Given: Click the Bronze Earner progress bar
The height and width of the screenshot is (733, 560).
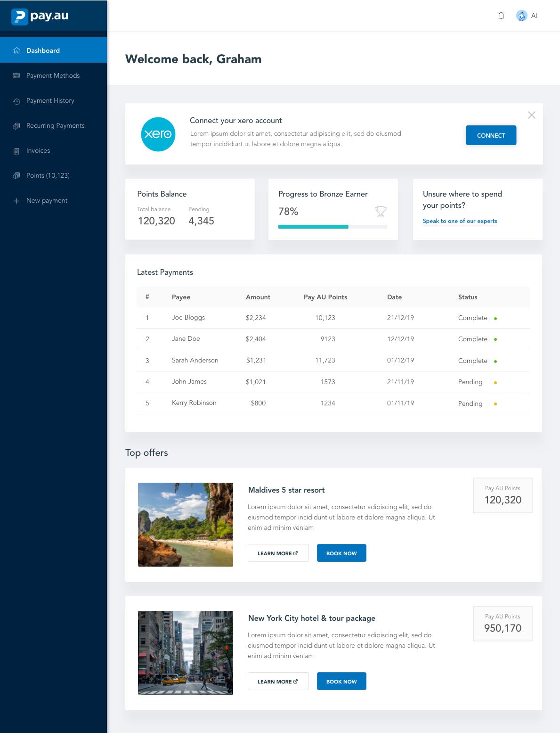Looking at the screenshot, I should 333,227.
